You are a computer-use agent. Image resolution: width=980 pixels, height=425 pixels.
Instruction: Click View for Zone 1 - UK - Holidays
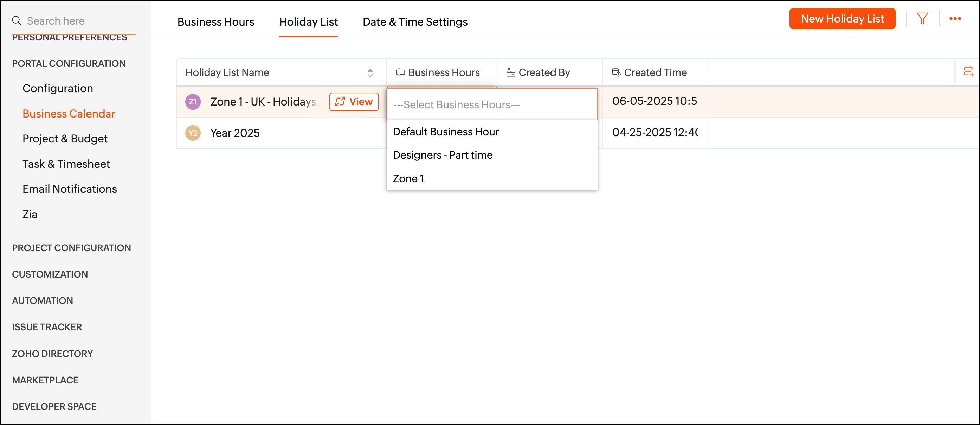[x=354, y=102]
